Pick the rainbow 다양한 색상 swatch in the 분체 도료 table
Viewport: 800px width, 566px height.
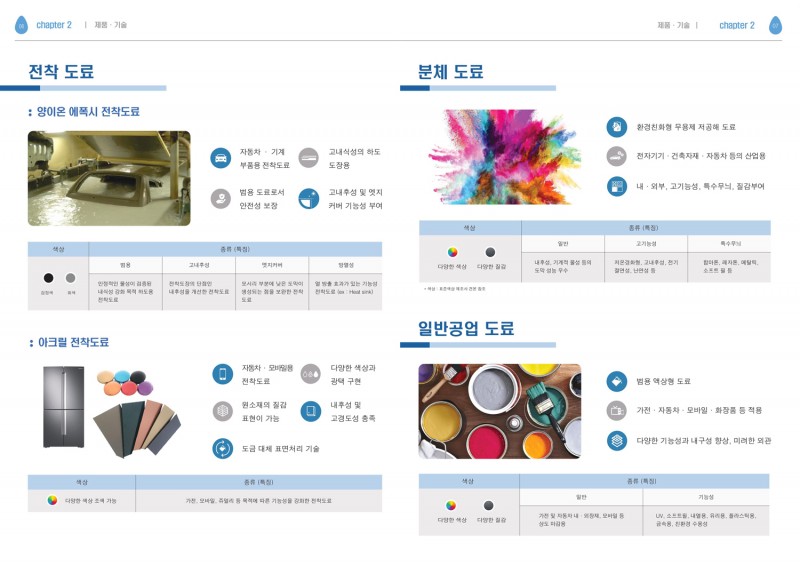tap(452, 252)
